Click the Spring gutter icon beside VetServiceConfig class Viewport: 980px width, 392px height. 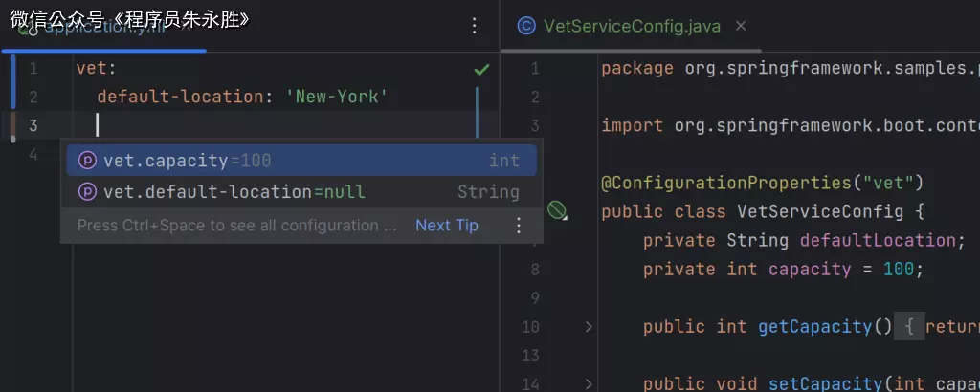coord(557,210)
